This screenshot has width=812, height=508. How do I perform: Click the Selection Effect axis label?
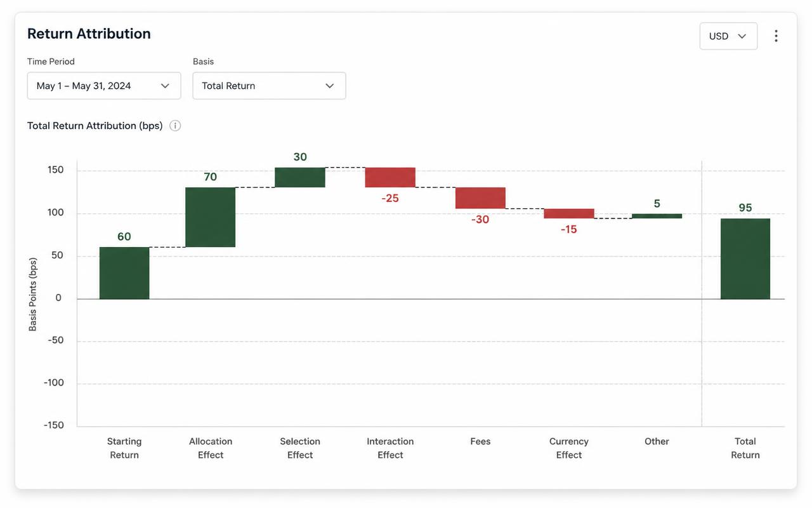(x=300, y=448)
